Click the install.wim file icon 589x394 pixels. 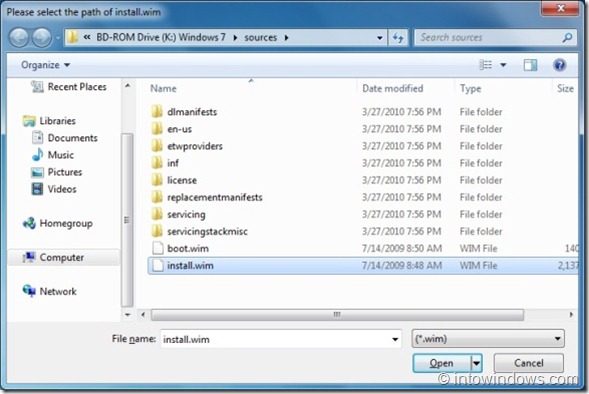coord(158,266)
